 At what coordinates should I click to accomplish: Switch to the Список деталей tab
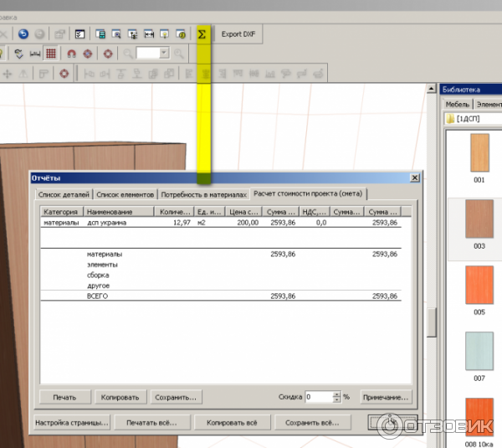tap(63, 194)
